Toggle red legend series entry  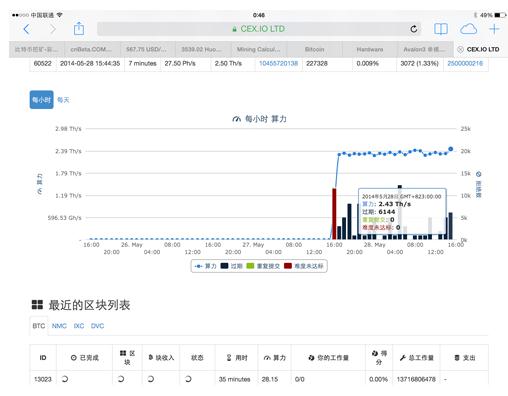[304, 266]
